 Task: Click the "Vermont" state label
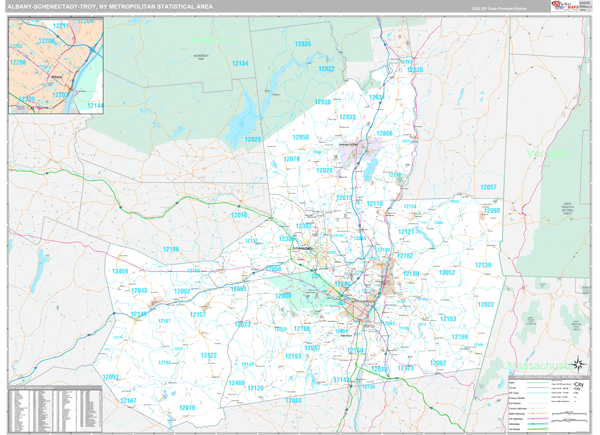548,154
